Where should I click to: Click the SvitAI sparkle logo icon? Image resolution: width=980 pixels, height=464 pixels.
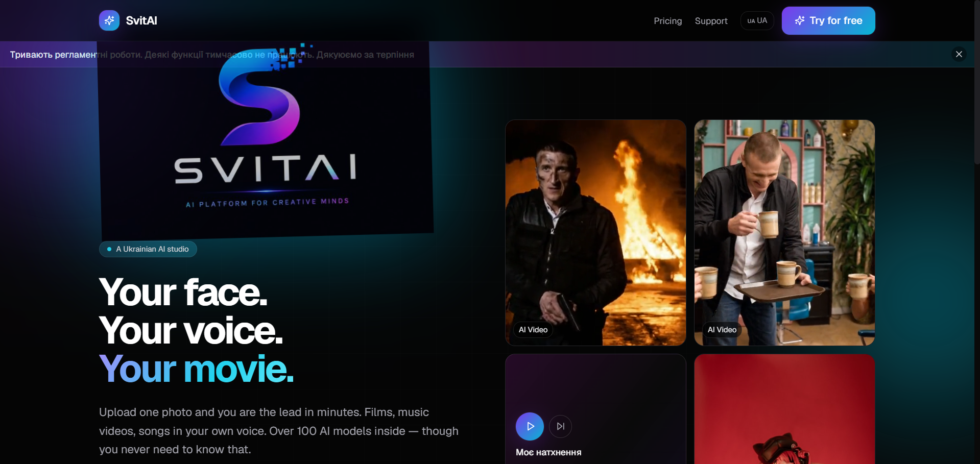[x=109, y=20]
